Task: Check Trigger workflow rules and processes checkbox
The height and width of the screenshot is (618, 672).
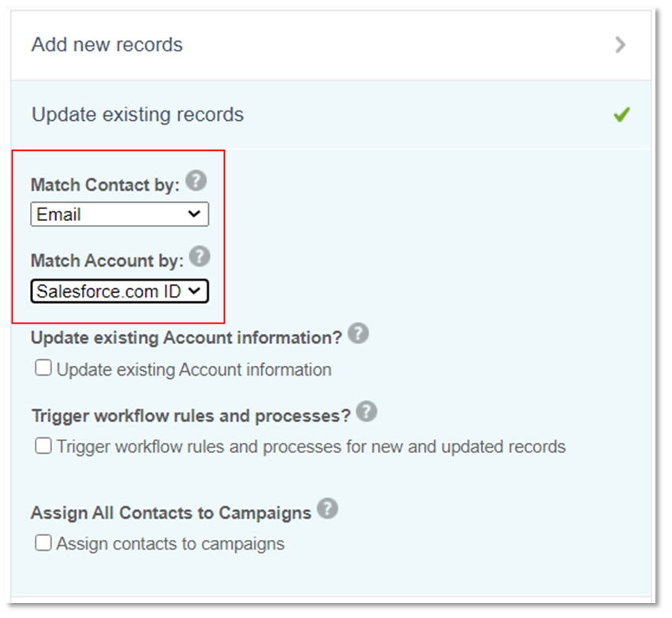Action: pos(43,446)
